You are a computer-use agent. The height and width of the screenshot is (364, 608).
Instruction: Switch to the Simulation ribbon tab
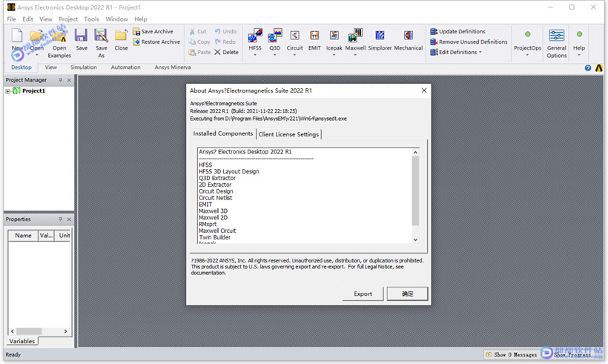[83, 67]
